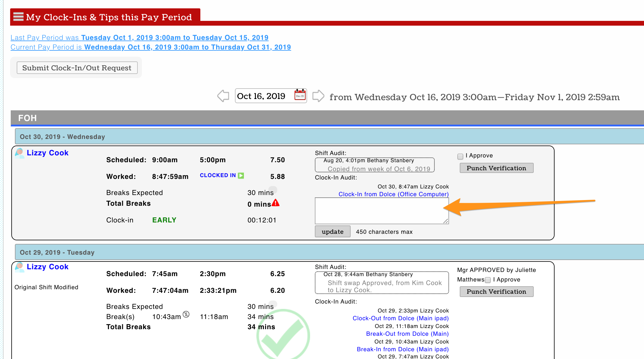Check I Approve for the Oct 30 shift
644x359 pixels.
click(460, 156)
